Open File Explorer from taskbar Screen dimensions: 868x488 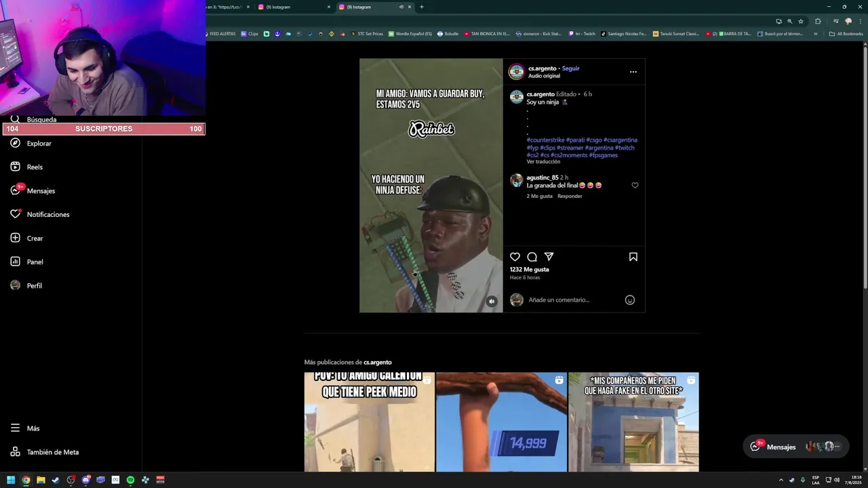click(x=41, y=480)
